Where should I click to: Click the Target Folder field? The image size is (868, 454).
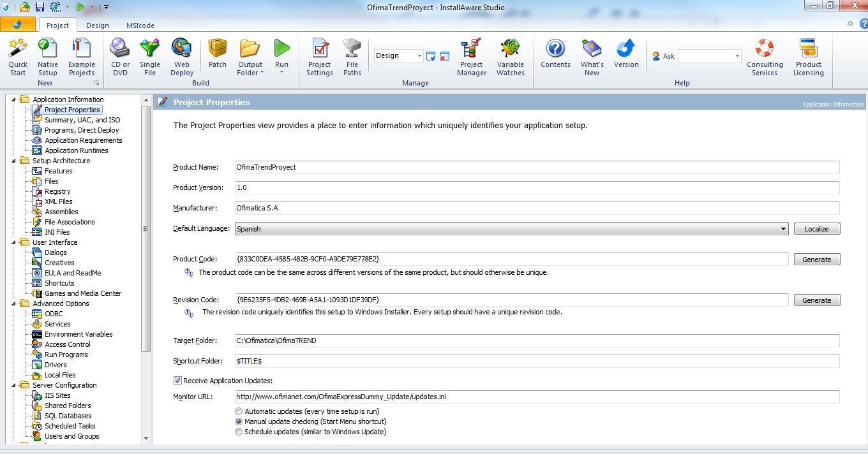(537, 340)
